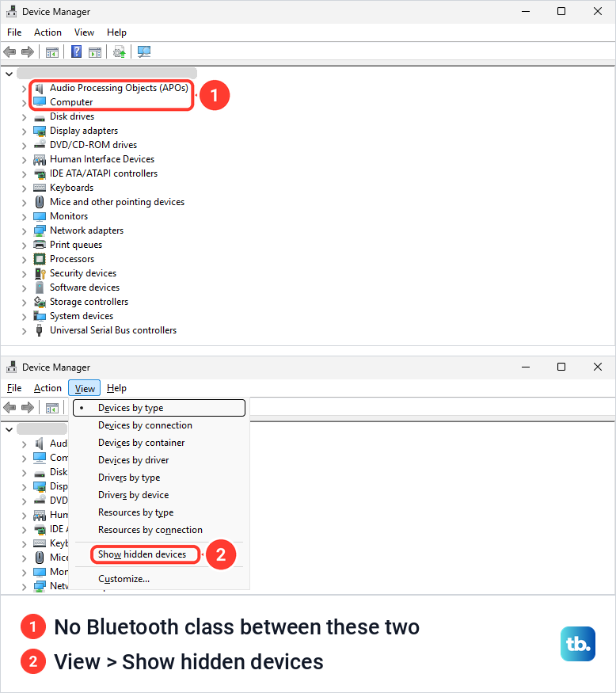Click Back arrow in top window toolbar
Screen dimensions: 616x693
pos(10,52)
